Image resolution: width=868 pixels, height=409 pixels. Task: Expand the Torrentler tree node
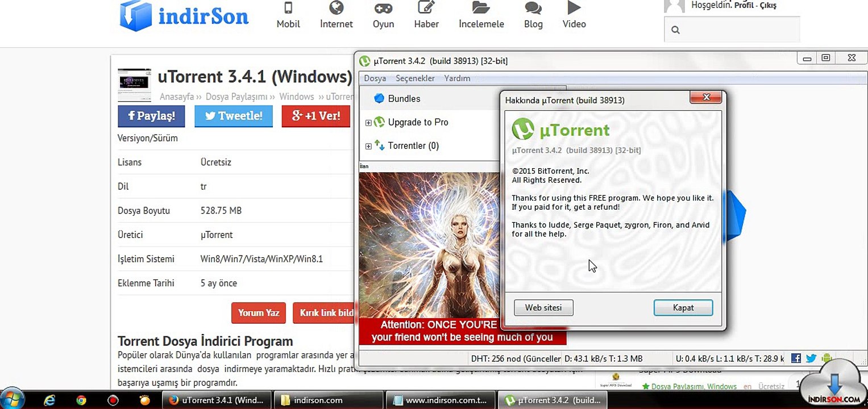368,146
